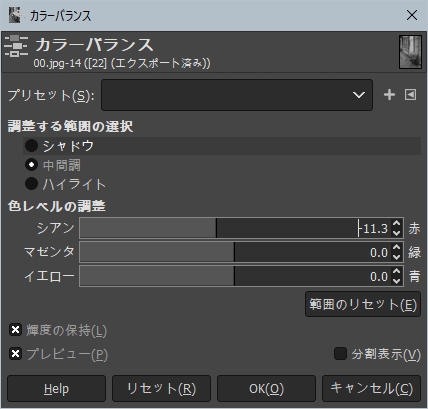The image size is (428, 409).
Task: Open the プリセット dropdown list
Action: click(237, 95)
